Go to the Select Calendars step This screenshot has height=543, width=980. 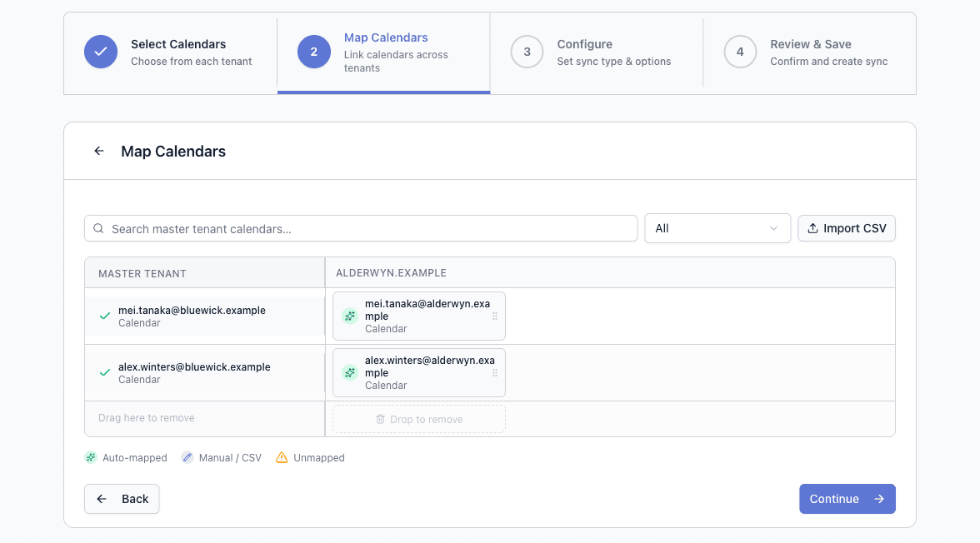coord(171,53)
